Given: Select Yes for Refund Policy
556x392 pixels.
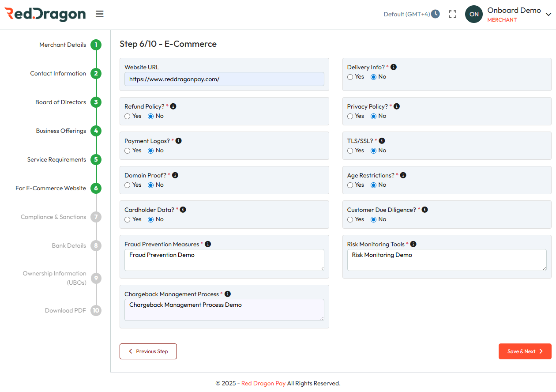Looking at the screenshot, I should pos(128,116).
